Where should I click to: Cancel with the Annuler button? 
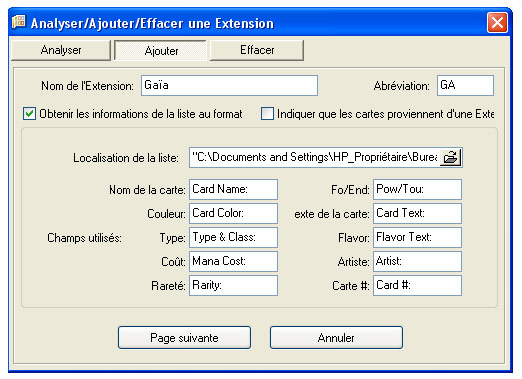click(x=336, y=338)
